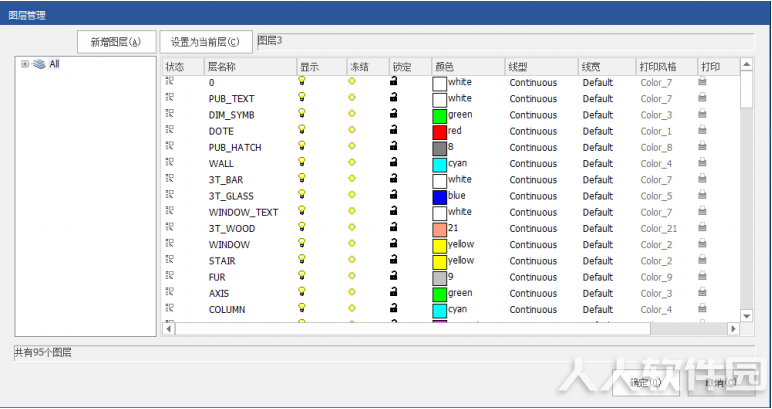Viewport: 772px width, 409px height.
Task: Click the status icon of STAIR layer
Action: click(169, 260)
